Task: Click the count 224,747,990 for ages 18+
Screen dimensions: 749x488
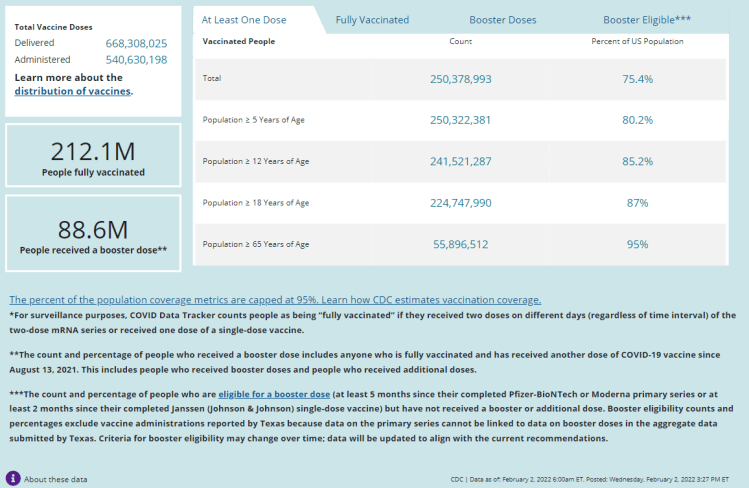Action: point(461,202)
